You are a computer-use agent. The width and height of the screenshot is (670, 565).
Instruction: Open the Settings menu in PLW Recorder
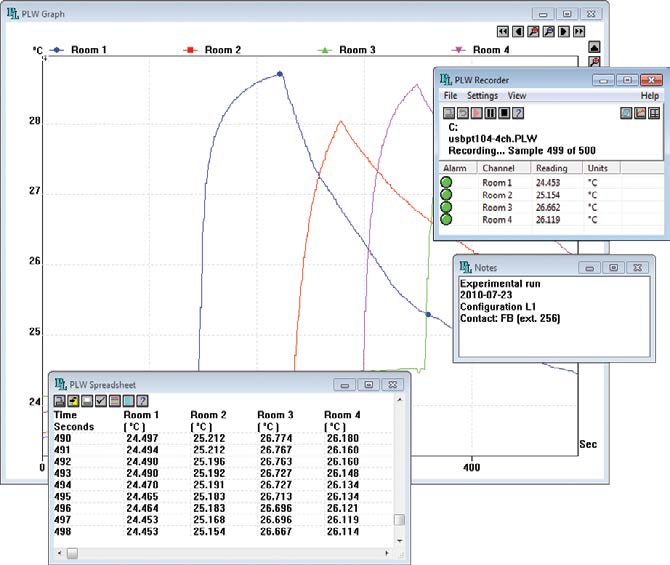[x=483, y=96]
